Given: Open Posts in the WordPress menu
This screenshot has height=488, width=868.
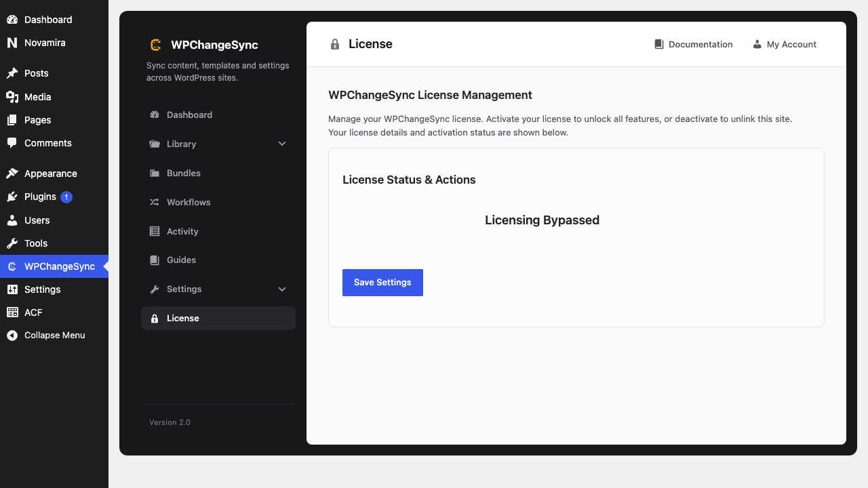Looking at the screenshot, I should click(x=54, y=73).
